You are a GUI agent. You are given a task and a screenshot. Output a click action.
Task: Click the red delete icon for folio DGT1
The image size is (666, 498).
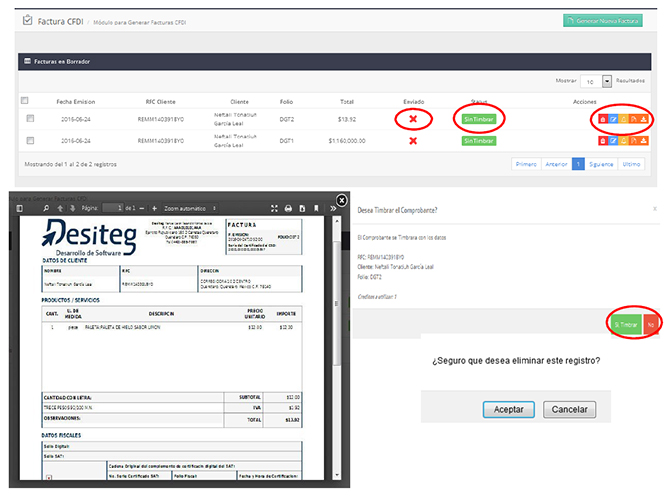coord(602,141)
